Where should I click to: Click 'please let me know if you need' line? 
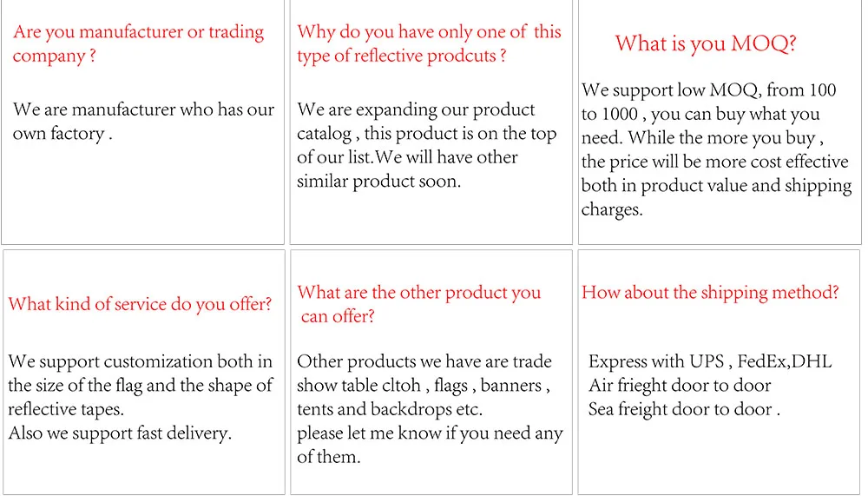click(x=430, y=433)
